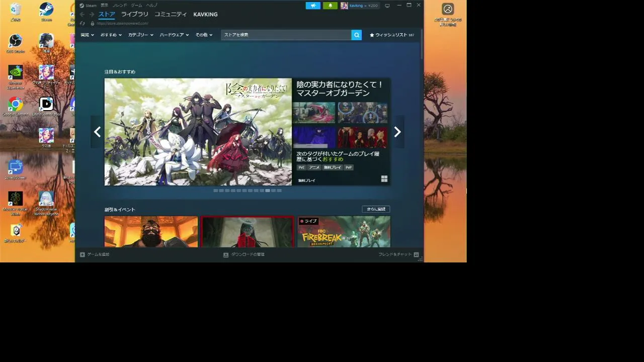The image size is (644, 362).
Task: Switch to the ストア tab
Action: pyautogui.click(x=107, y=15)
